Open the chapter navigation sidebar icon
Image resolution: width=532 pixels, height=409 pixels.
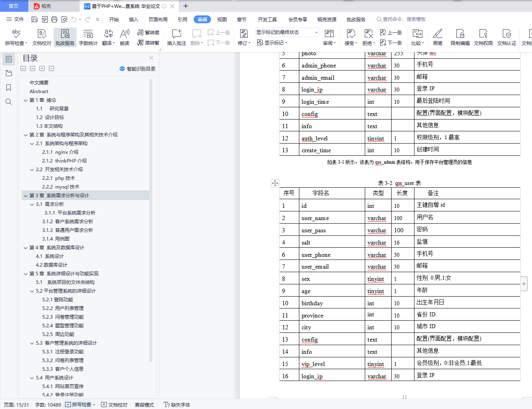tap(9, 73)
